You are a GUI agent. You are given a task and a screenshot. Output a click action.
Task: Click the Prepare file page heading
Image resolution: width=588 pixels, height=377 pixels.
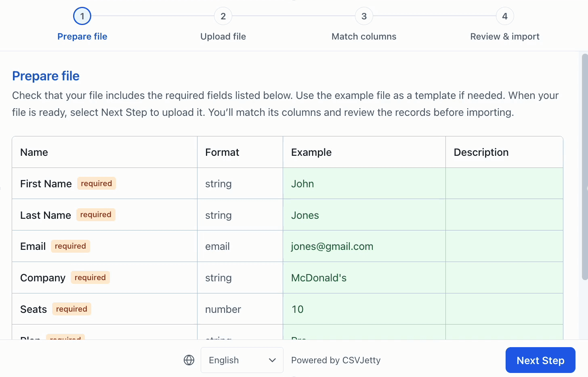46,76
